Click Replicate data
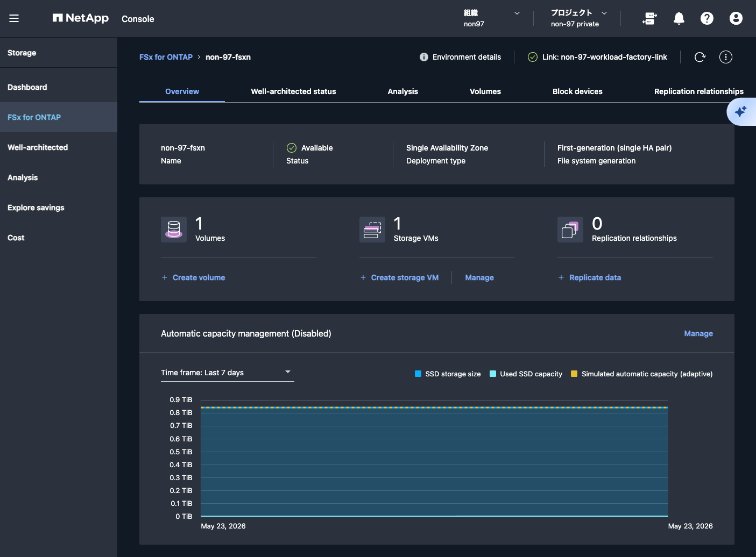 click(595, 277)
